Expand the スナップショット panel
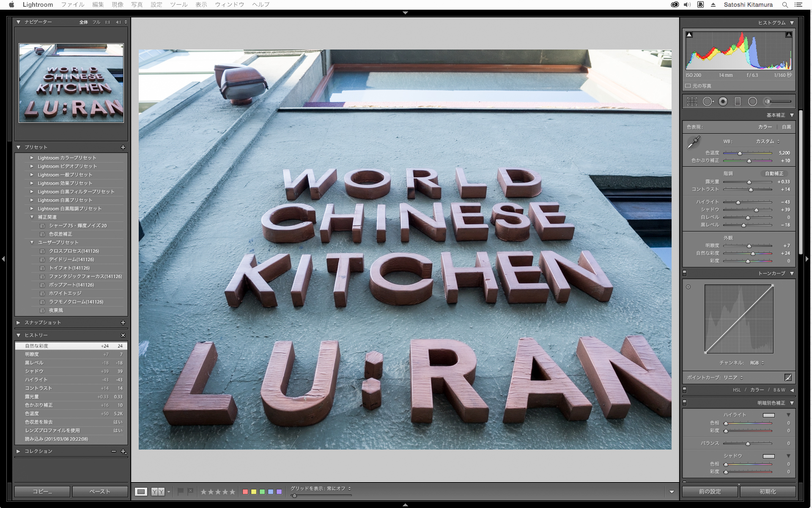 (x=19, y=323)
